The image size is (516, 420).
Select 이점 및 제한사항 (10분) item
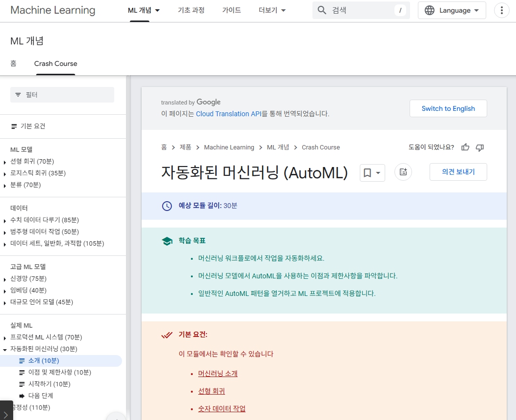(60, 372)
